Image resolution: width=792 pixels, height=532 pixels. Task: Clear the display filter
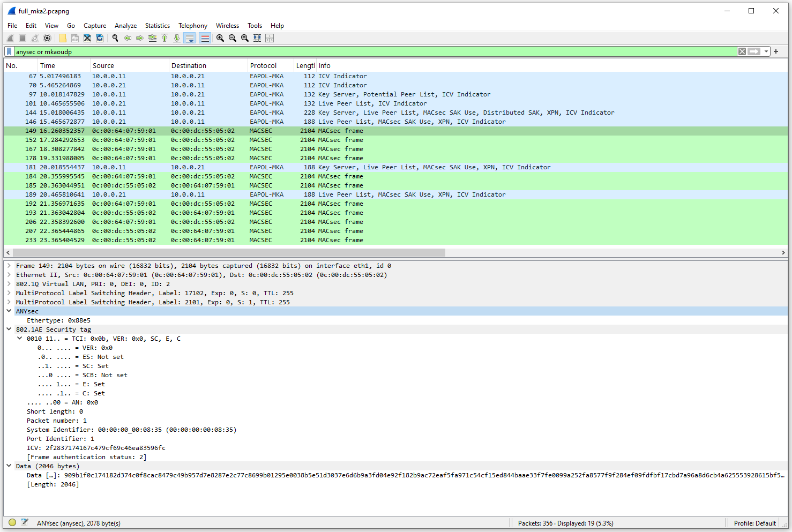click(x=742, y=52)
